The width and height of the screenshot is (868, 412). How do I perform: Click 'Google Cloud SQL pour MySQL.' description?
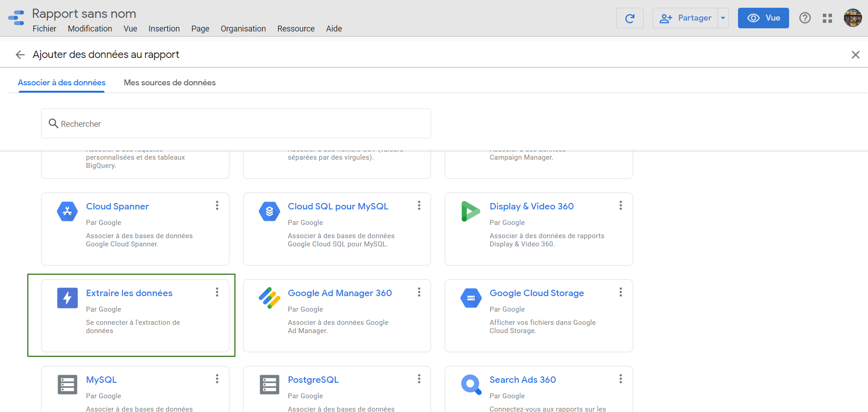tap(338, 244)
